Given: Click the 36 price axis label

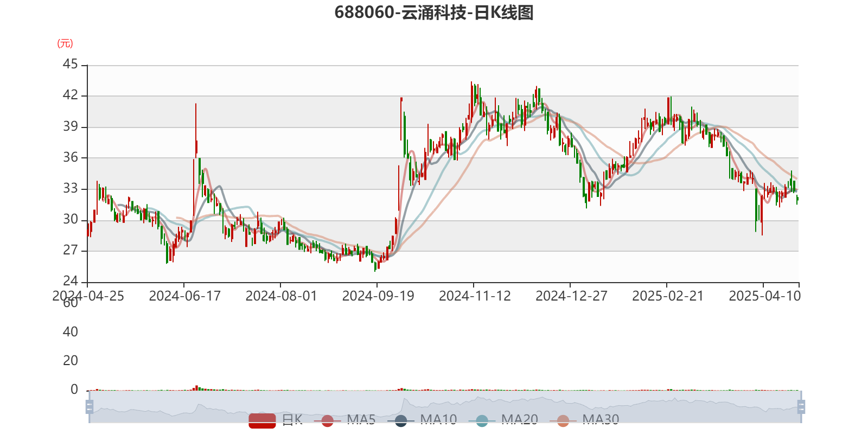Looking at the screenshot, I should click(71, 158).
